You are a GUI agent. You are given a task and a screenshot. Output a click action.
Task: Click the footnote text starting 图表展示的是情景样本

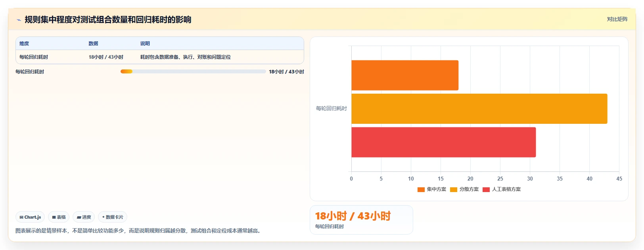139,231
